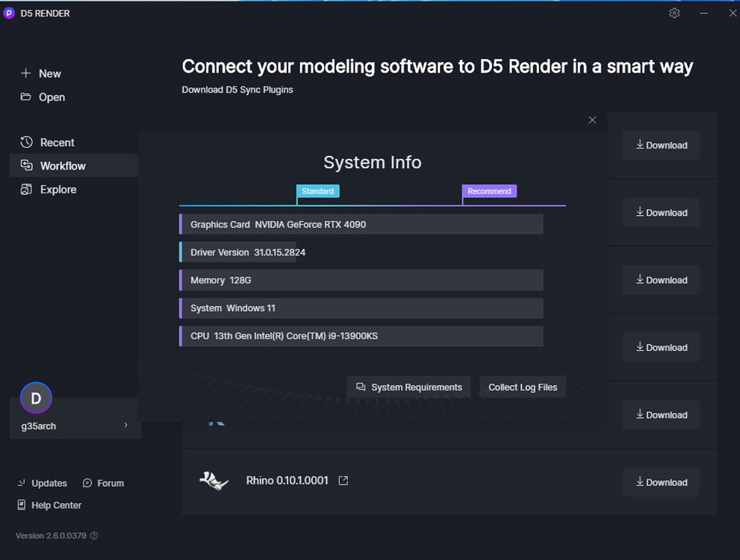Open the Explore section

[x=48, y=190]
